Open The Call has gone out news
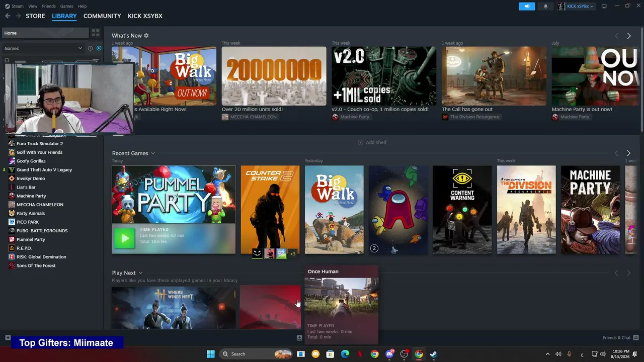644x362 pixels. point(494,76)
